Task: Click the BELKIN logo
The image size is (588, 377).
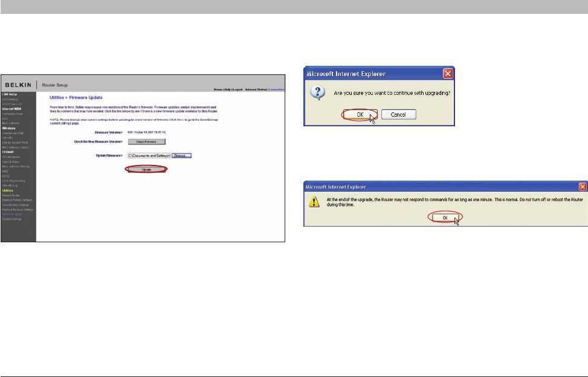Action: tap(18, 85)
